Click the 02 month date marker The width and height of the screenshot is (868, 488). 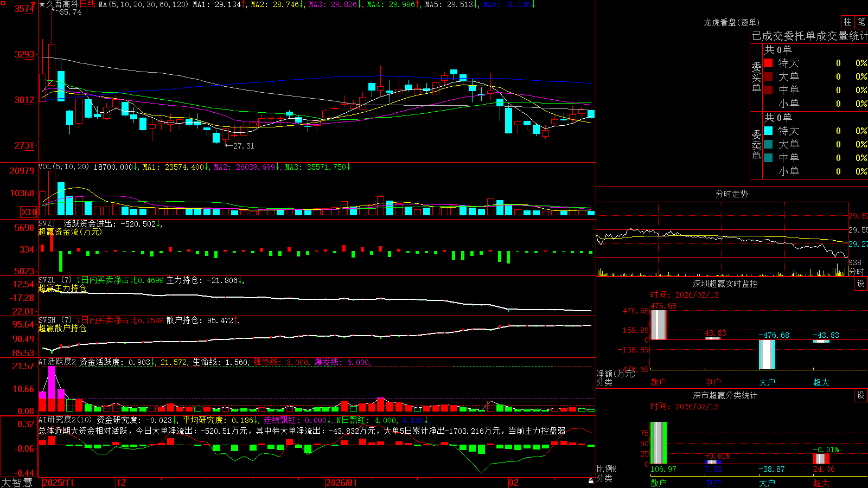click(x=513, y=483)
